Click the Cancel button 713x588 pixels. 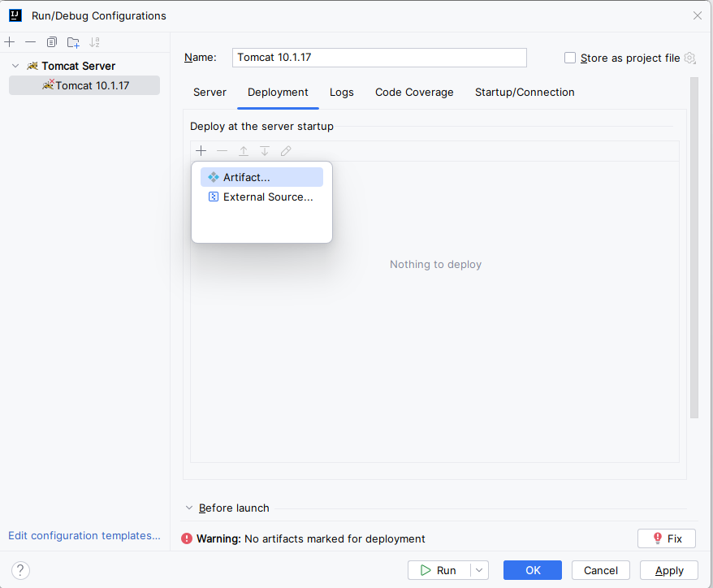coord(601,570)
